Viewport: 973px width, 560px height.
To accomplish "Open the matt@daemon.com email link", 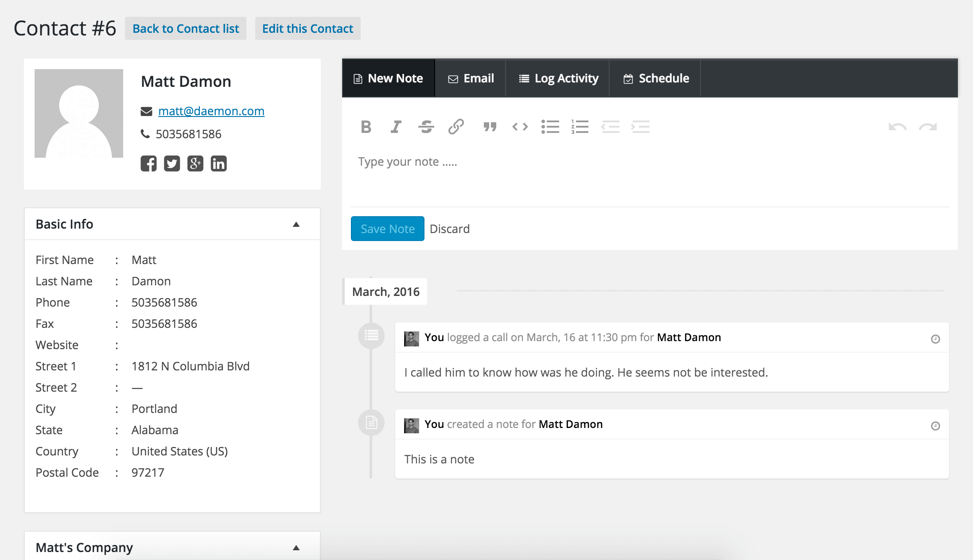I will [211, 111].
